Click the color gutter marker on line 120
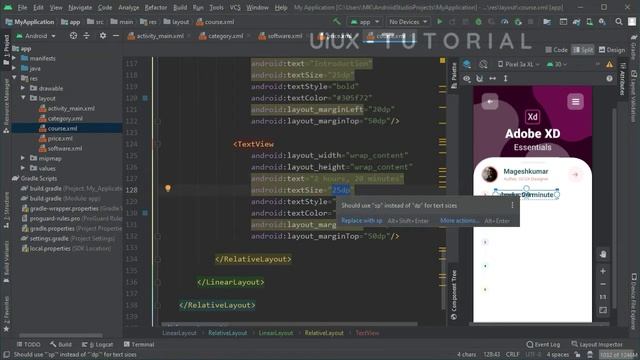Screen dimensions: 640x360 [x=145, y=98]
